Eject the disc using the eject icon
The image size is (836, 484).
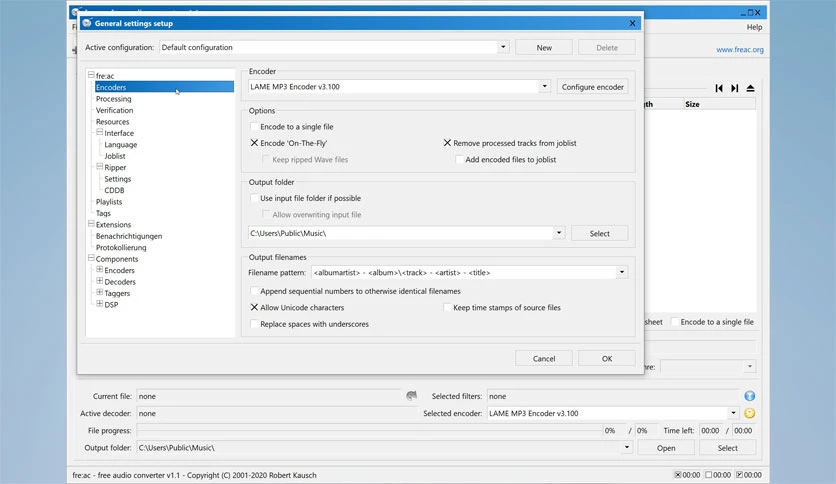click(751, 88)
